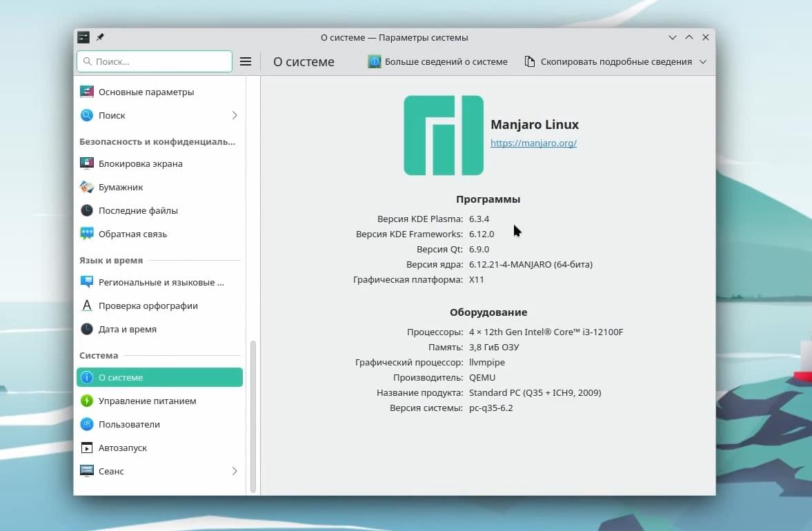Click the Пользователи icon

tap(86, 424)
